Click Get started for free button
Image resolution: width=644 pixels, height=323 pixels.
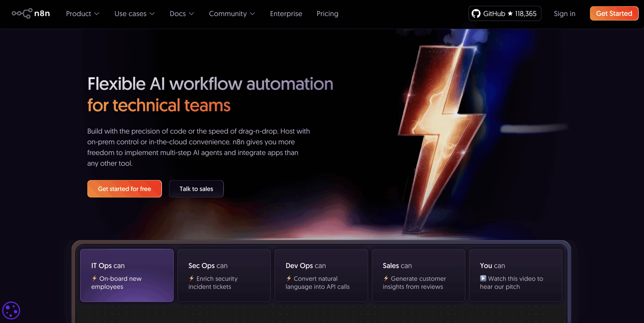click(125, 189)
